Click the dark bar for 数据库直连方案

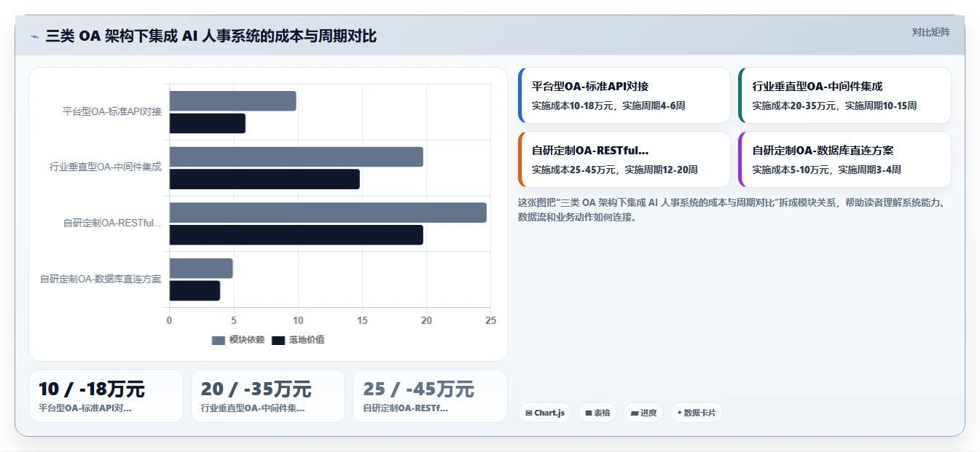coord(195,291)
